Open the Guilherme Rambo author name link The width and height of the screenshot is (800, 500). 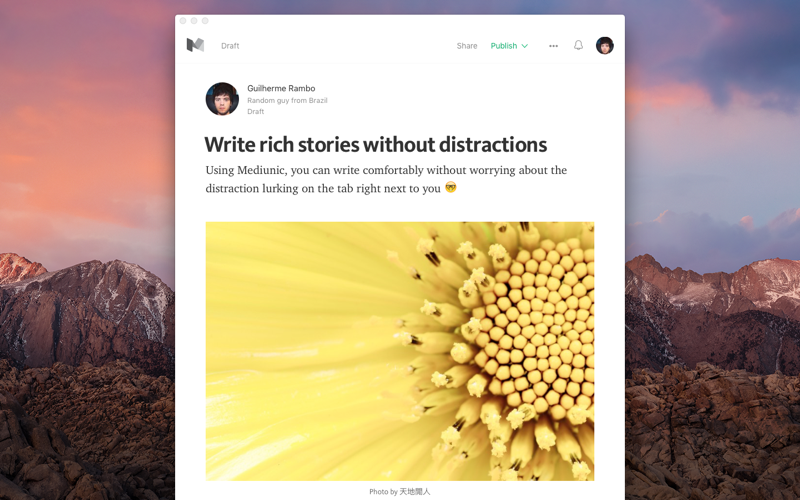281,88
